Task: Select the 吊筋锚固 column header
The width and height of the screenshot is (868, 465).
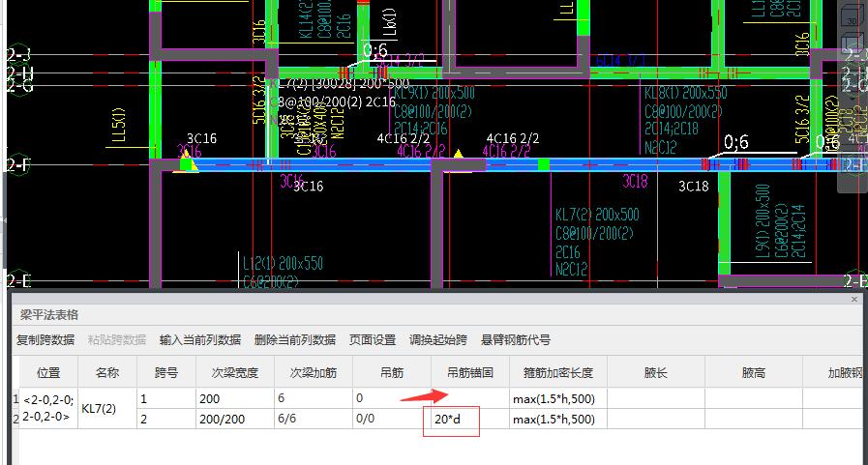Action: 470,372
